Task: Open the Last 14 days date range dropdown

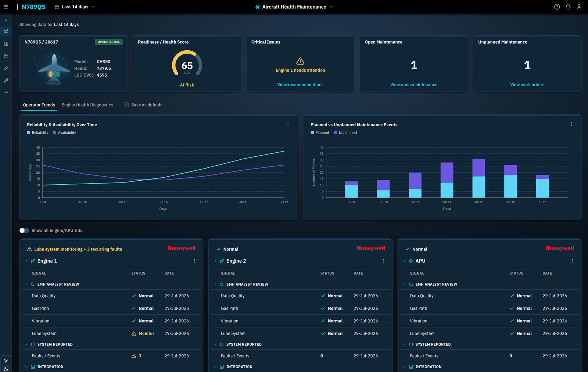Action: click(75, 7)
